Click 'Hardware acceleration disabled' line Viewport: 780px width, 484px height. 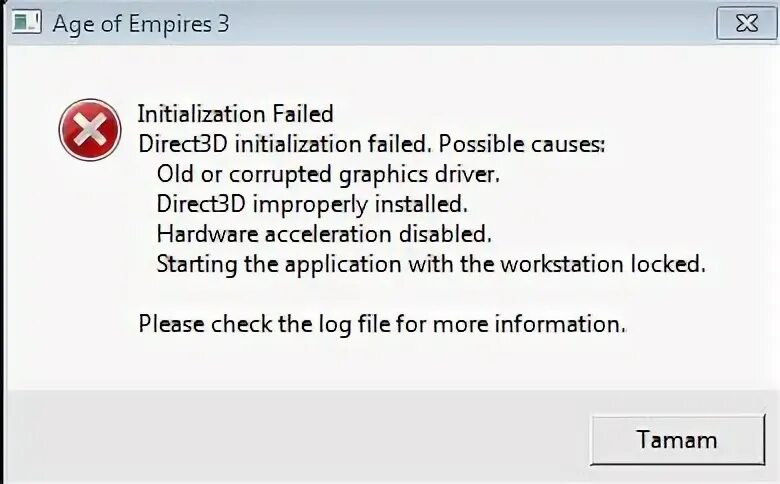tap(324, 234)
